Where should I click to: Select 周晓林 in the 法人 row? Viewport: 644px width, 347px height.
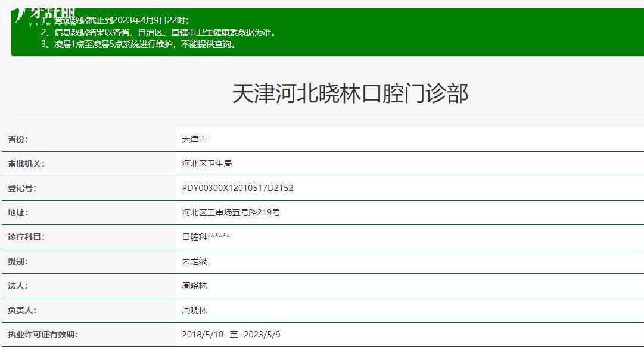click(194, 286)
